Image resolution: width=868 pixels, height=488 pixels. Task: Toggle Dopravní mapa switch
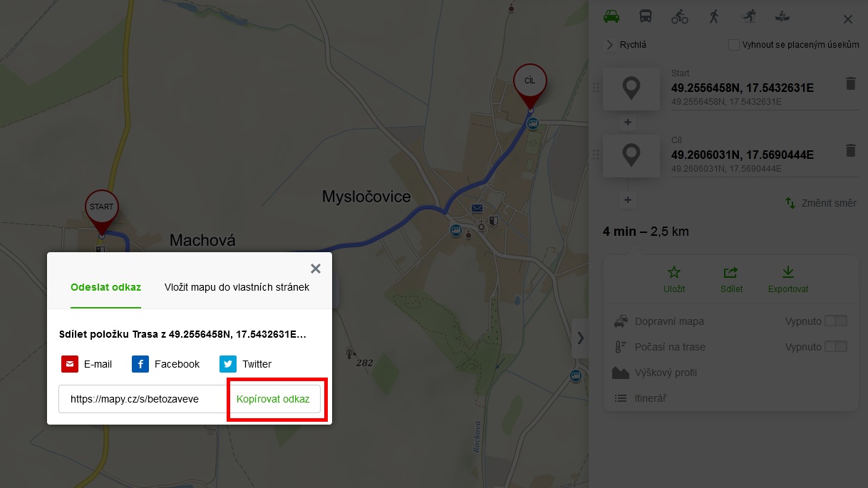pyautogui.click(x=836, y=321)
